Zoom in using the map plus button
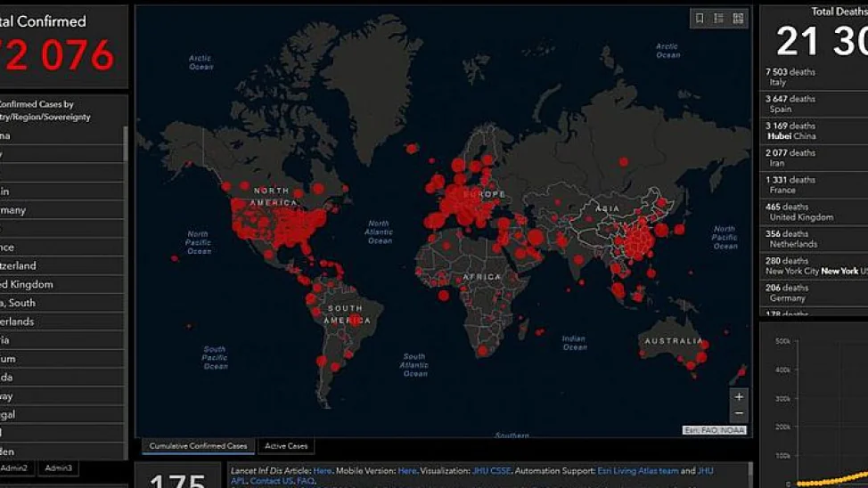The width and height of the screenshot is (868, 488). click(739, 396)
